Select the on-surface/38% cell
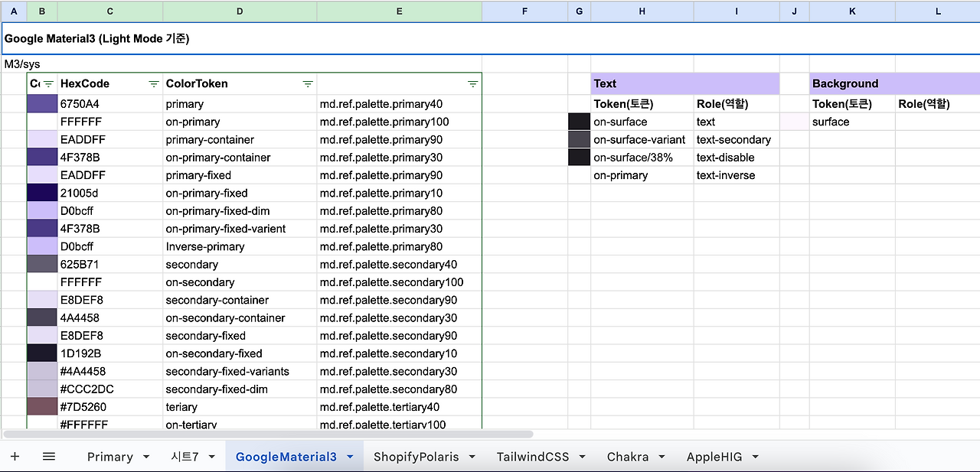Viewport: 980px width, 472px height. 642,158
